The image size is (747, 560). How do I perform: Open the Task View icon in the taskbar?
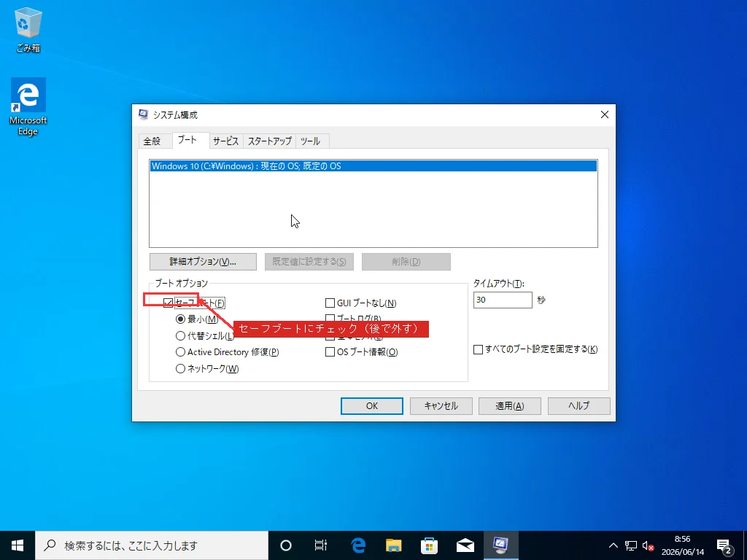coord(321,545)
